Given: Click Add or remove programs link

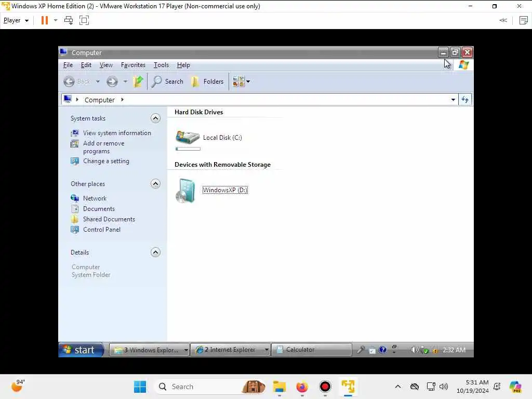Looking at the screenshot, I should [104, 147].
